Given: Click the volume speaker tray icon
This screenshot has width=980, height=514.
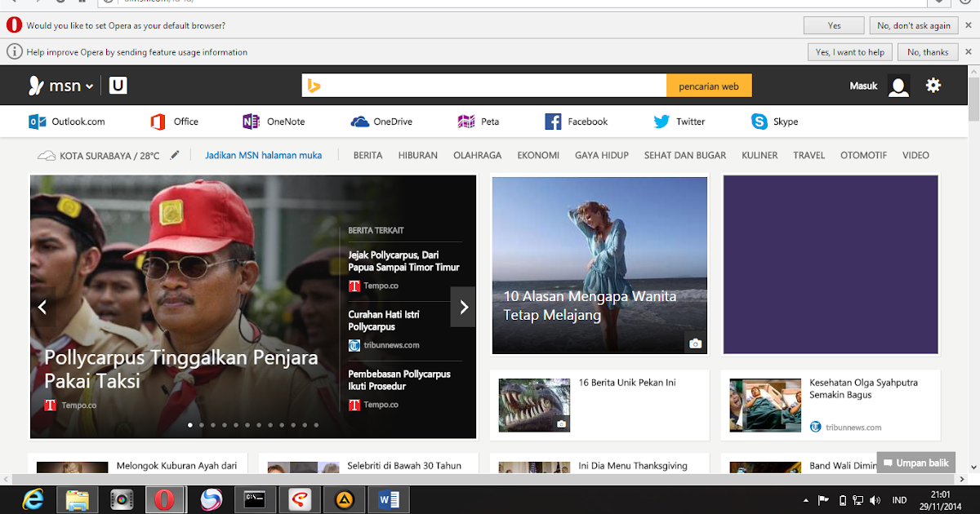Looking at the screenshot, I should (x=875, y=500).
